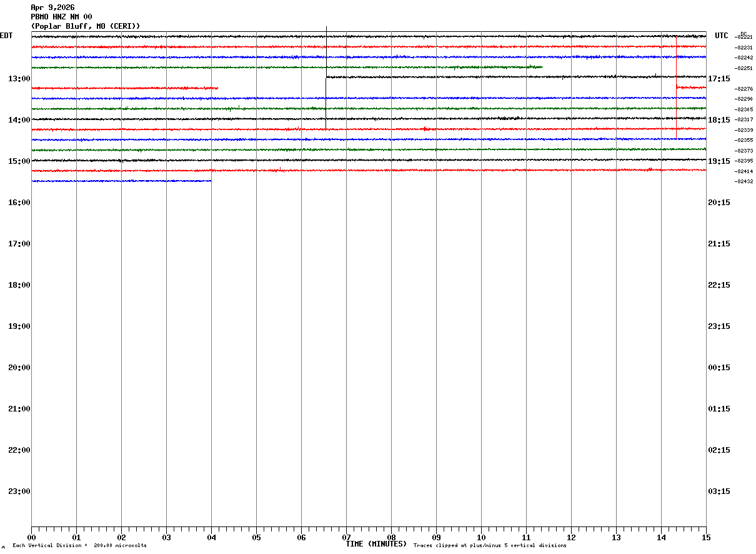The image size is (756, 554).
Task: Click minute tick label 13
Action: click(x=616, y=538)
